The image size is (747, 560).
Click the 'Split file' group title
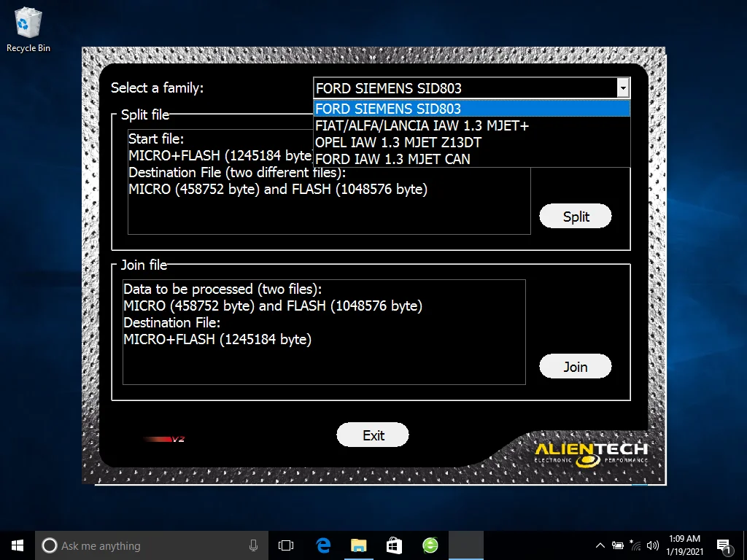pos(145,114)
